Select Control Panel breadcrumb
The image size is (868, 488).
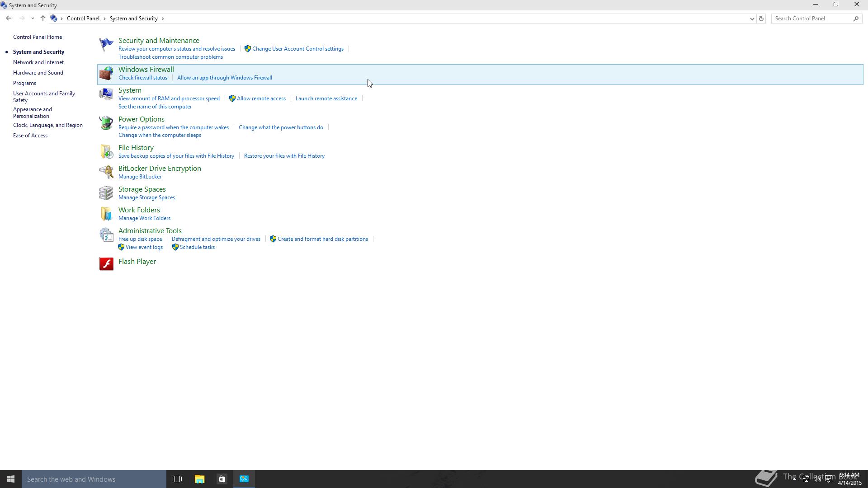coord(83,19)
